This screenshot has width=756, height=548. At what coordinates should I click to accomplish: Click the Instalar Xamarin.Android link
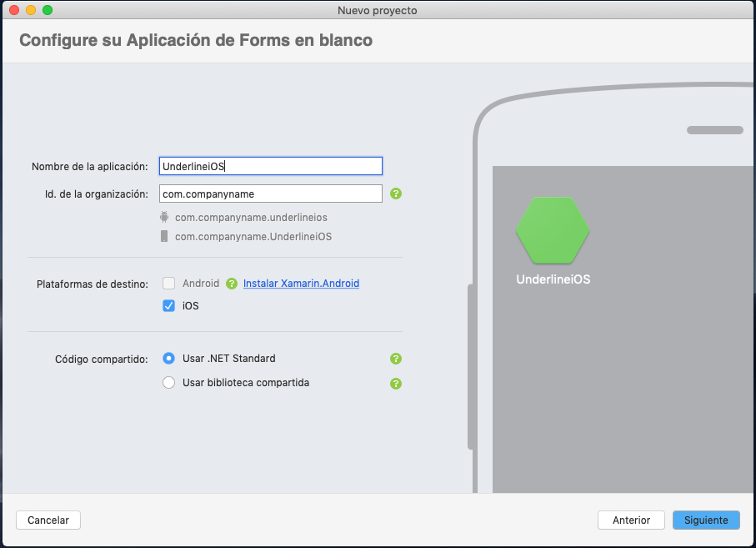pyautogui.click(x=301, y=284)
